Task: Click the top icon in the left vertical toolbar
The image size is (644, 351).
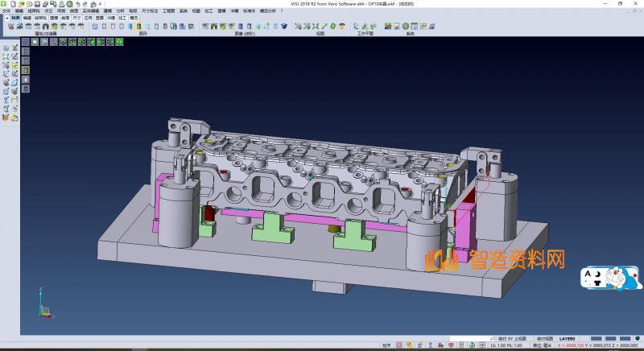Action: [x=6, y=48]
